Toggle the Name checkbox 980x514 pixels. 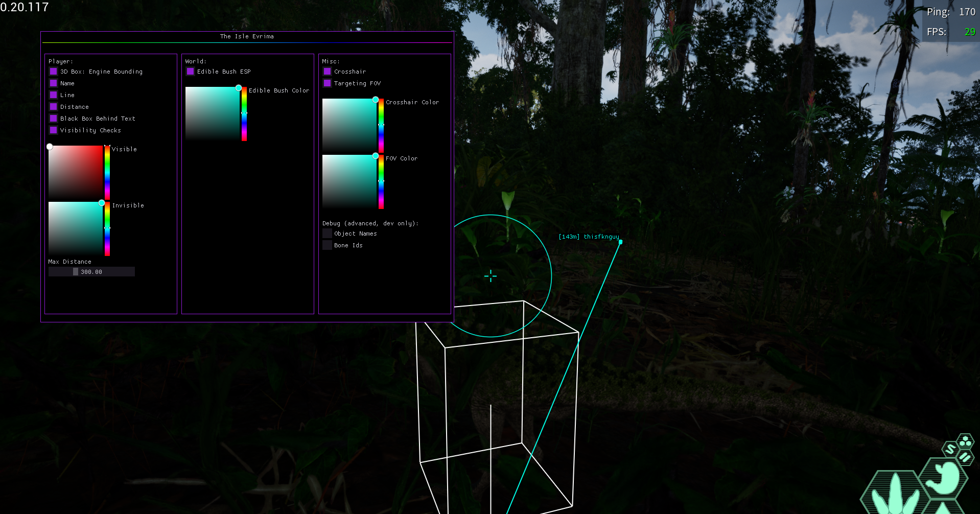pos(53,83)
